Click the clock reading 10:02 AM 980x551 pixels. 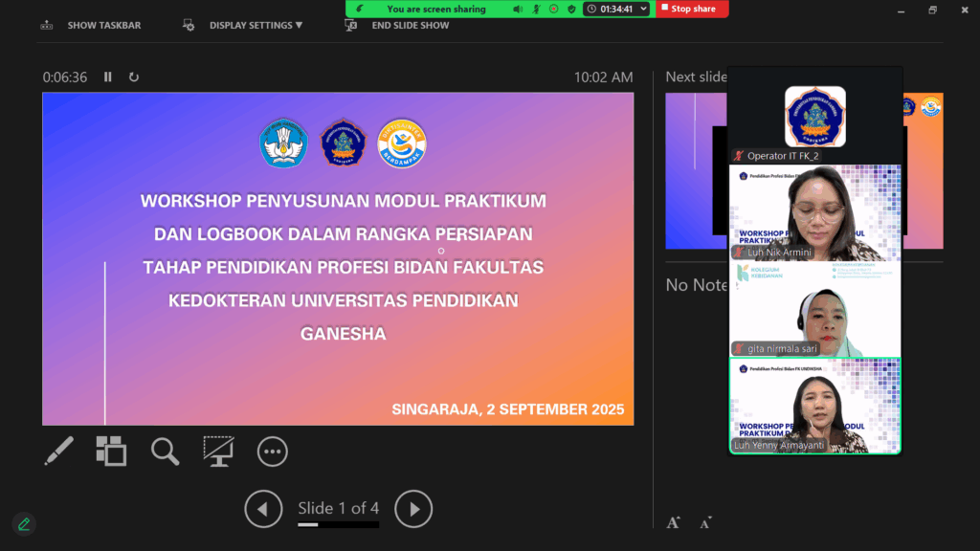[603, 77]
